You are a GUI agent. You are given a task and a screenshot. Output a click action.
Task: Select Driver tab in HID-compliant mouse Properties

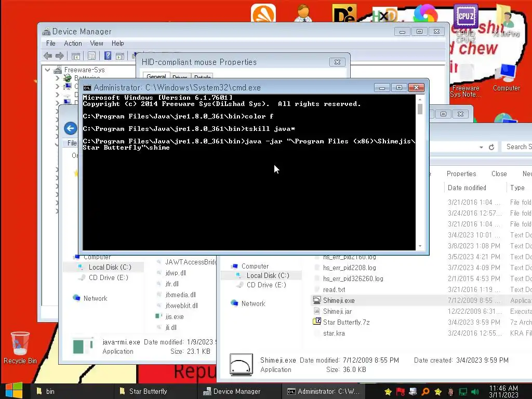[x=180, y=77]
